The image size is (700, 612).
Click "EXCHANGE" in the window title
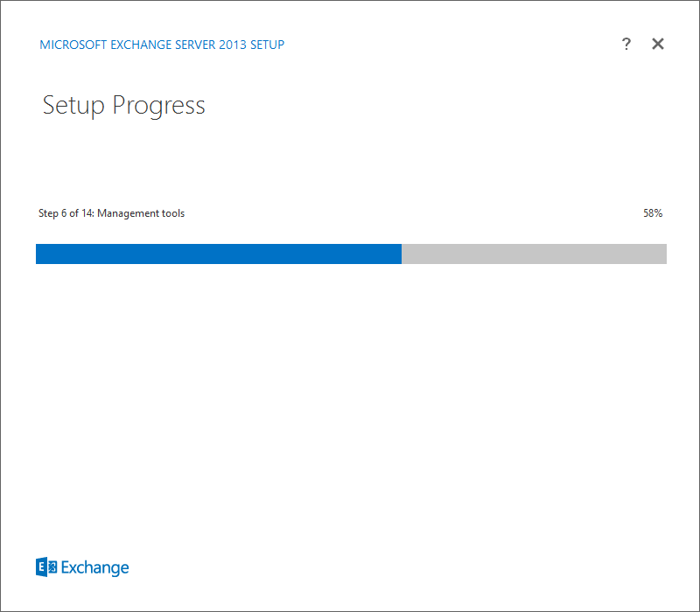tap(139, 45)
